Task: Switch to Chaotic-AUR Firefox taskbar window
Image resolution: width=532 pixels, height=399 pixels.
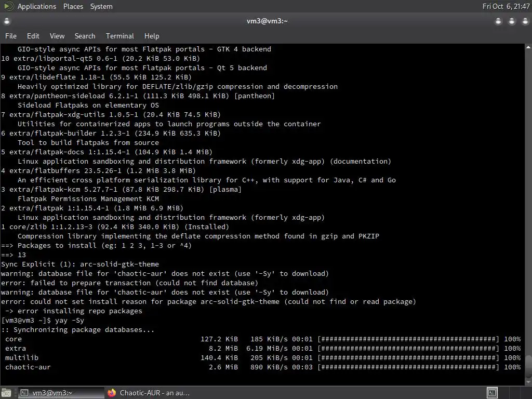Action: (148, 393)
